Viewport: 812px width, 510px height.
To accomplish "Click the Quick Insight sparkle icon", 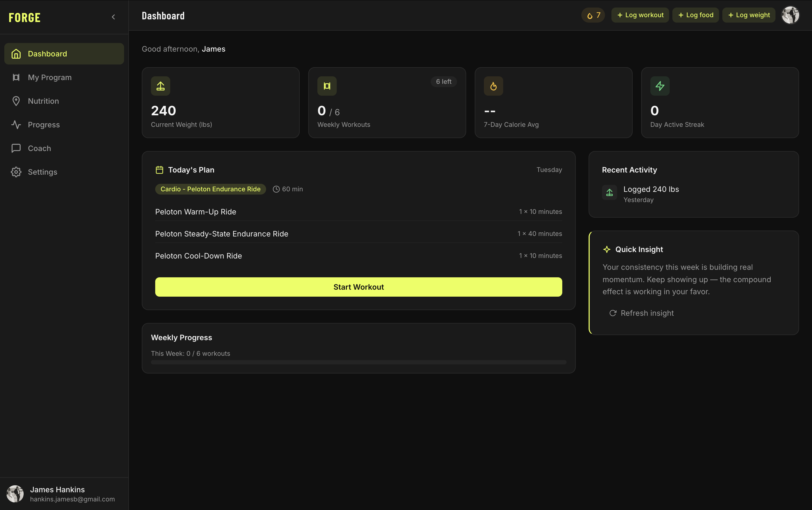I will point(607,249).
